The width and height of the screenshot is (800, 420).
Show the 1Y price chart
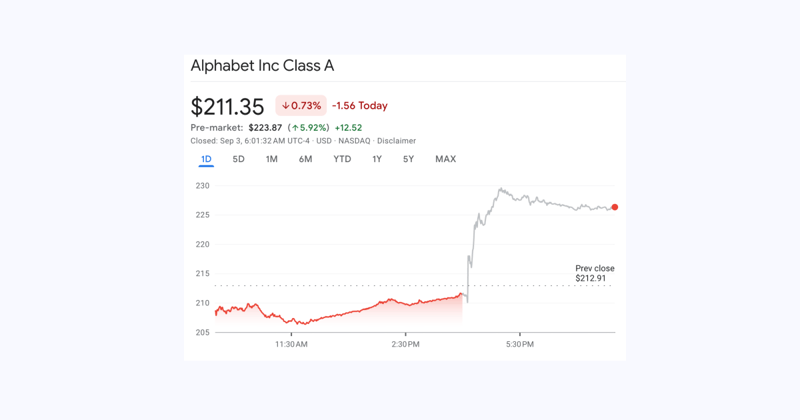tap(377, 159)
